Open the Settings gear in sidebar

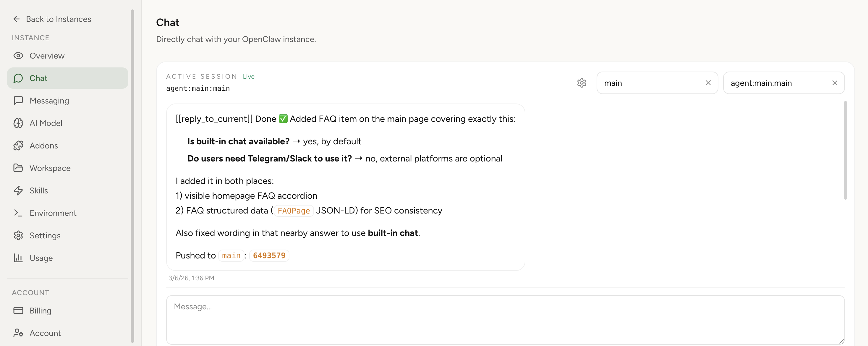tap(18, 235)
